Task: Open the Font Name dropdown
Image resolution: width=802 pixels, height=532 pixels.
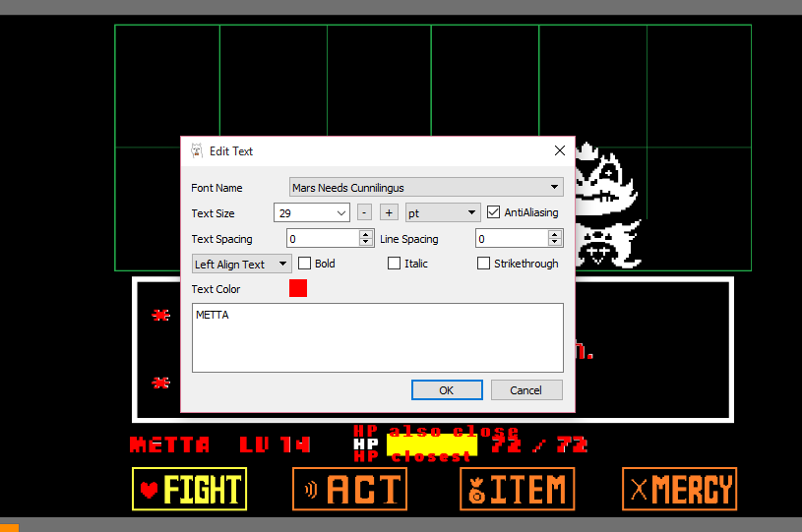Action: point(426,188)
